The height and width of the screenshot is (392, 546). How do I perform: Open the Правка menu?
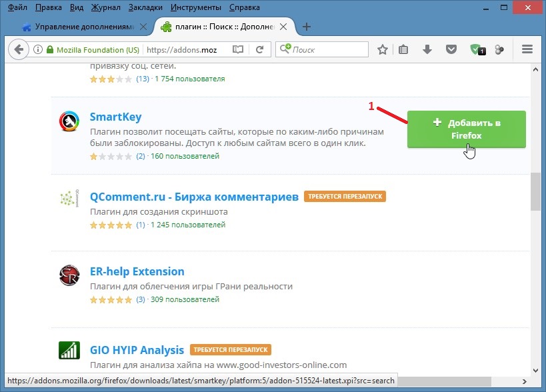coord(49,7)
